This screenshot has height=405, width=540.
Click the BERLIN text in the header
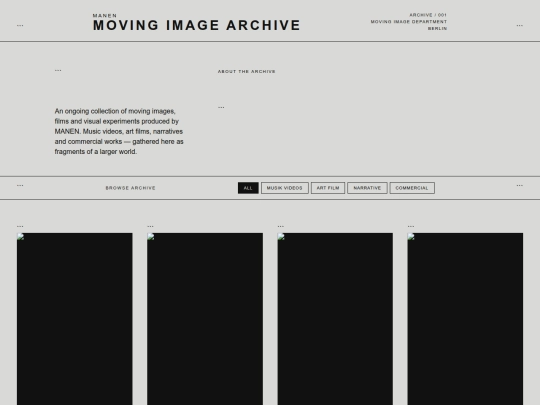437,29
